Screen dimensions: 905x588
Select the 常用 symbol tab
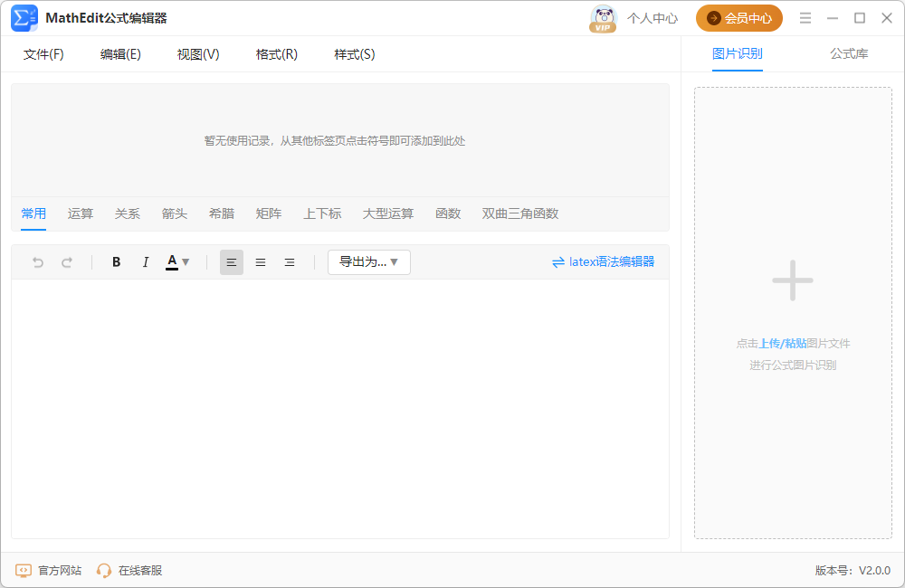coord(33,213)
